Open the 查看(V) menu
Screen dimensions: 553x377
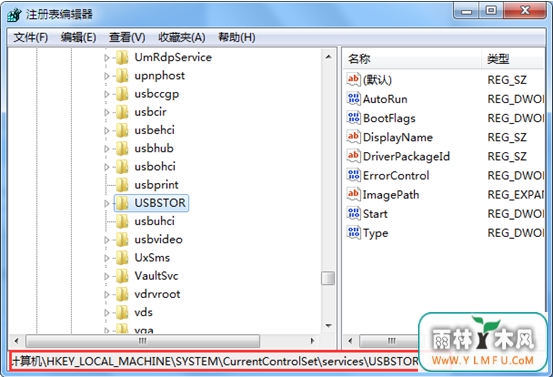tap(127, 37)
